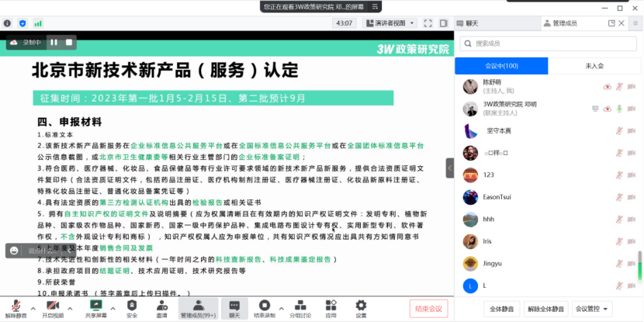The width and height of the screenshot is (644, 322).
Task: Click camera icon for member L
Action: [632, 286]
